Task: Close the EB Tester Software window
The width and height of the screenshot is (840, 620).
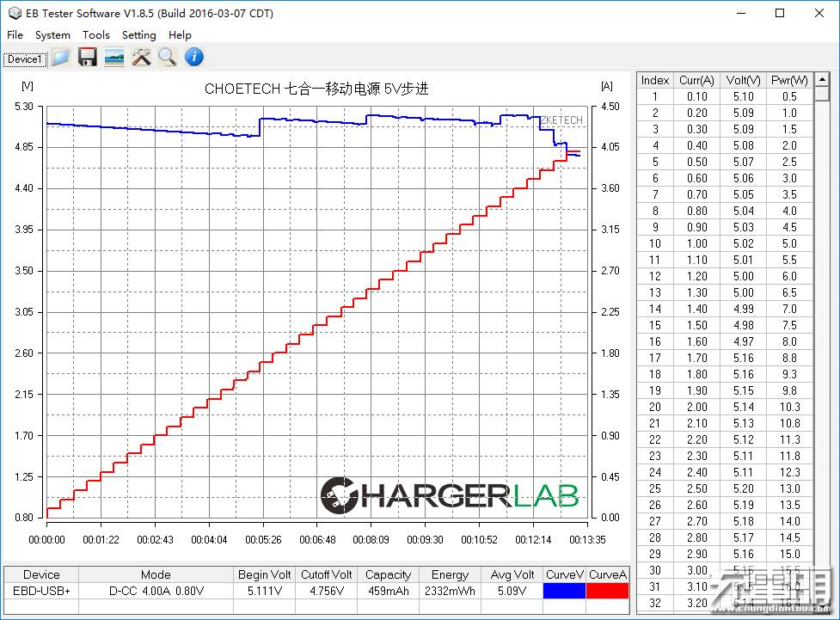Action: point(819,13)
